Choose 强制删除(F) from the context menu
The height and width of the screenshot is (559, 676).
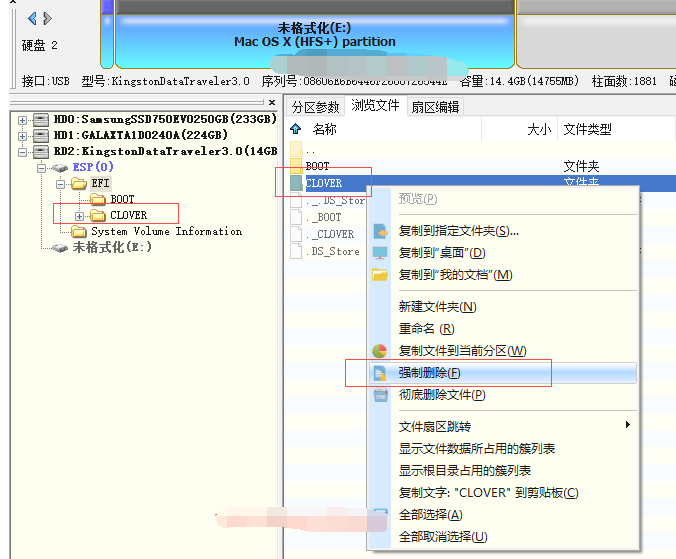coord(430,373)
